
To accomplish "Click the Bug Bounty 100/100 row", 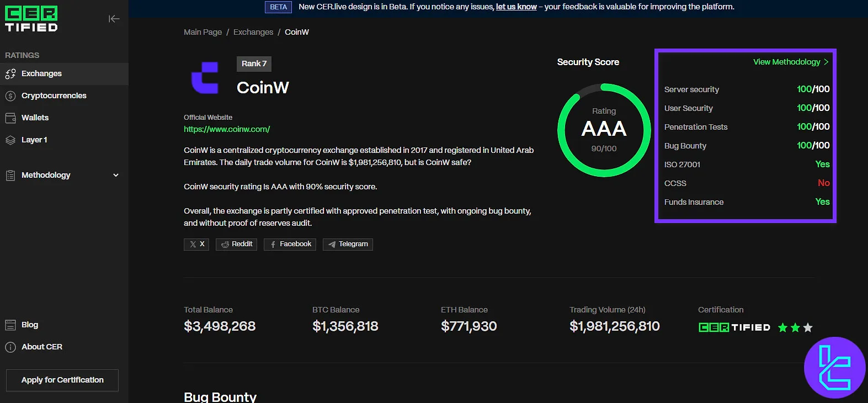I will coord(747,145).
